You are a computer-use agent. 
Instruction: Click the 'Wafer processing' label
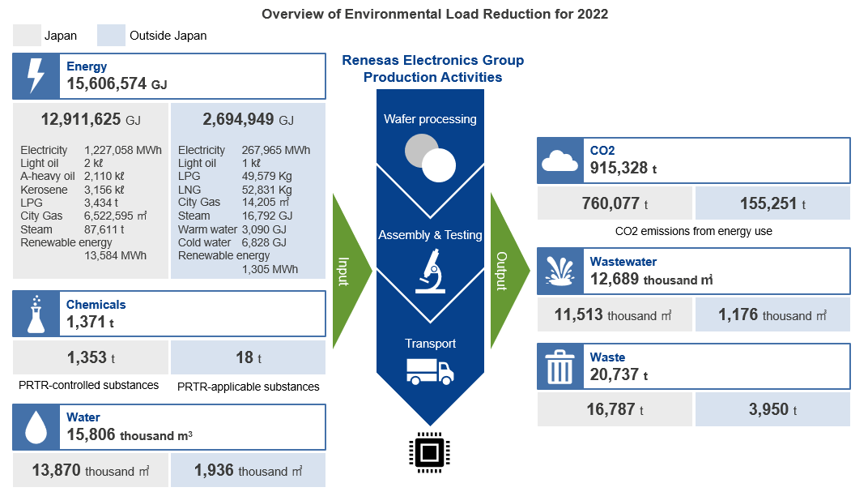[x=430, y=119]
